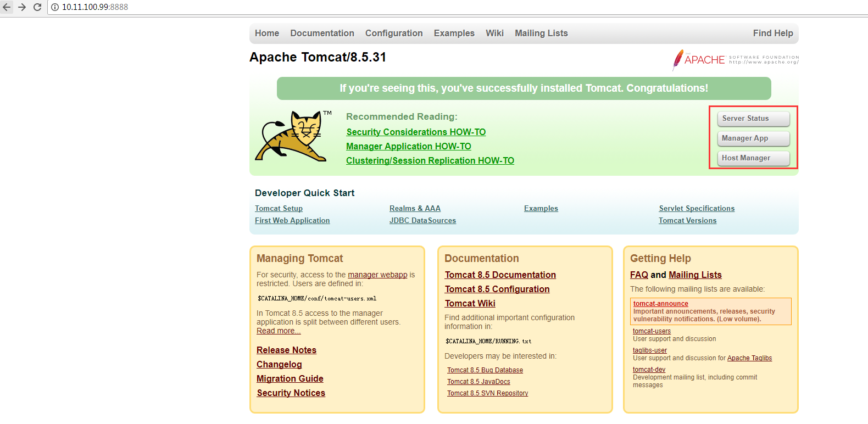
Task: Open Wiki in the top navigation
Action: tap(494, 33)
